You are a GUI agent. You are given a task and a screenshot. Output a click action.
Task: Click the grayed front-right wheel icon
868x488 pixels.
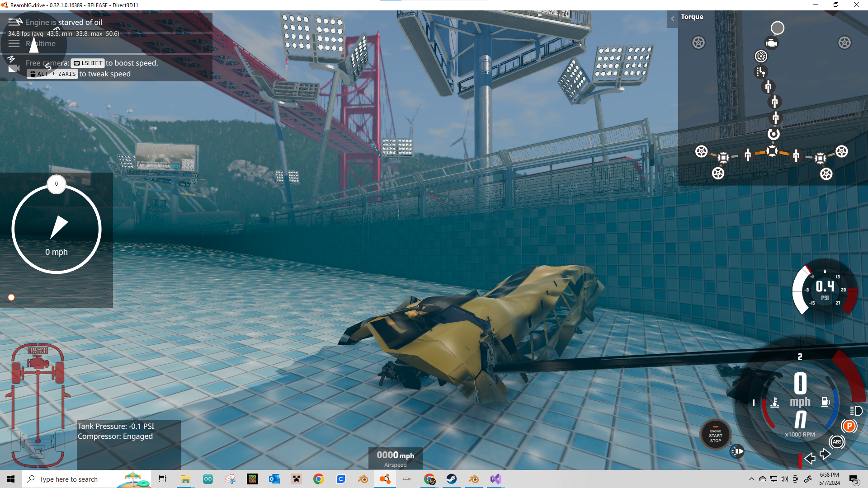(x=844, y=43)
